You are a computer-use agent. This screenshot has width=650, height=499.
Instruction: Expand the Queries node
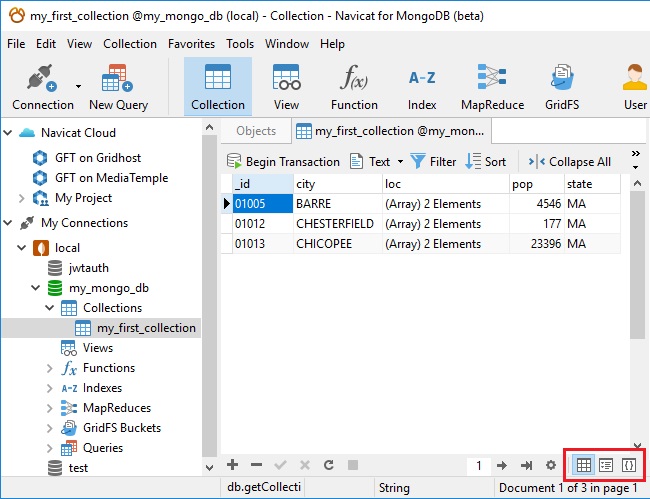(49, 448)
